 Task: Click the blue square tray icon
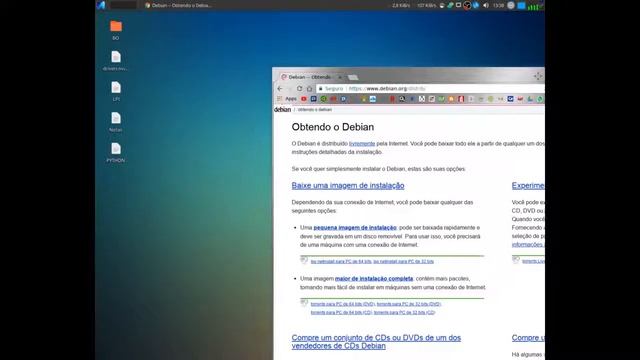pyautogui.click(x=521, y=5)
